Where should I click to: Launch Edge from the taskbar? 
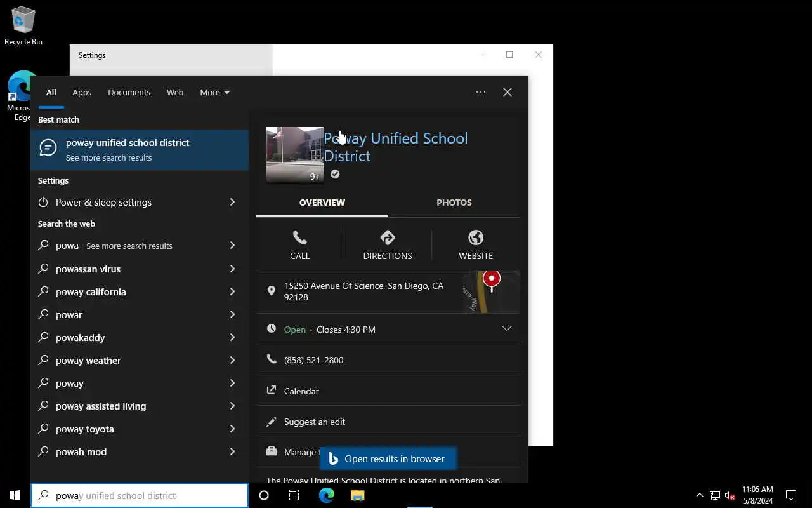point(327,495)
